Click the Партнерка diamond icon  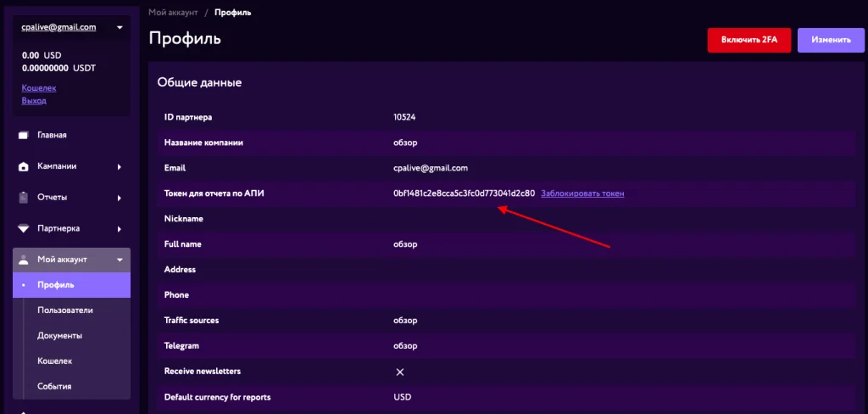[23, 228]
